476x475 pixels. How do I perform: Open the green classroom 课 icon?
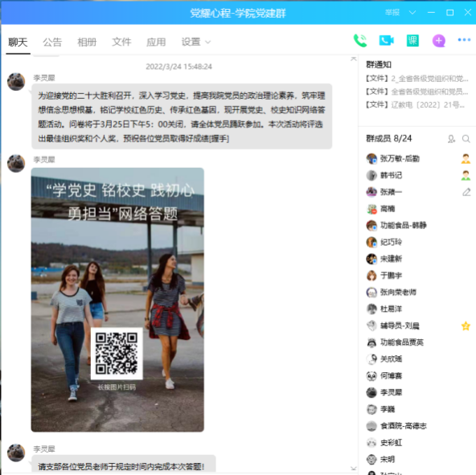tap(412, 41)
